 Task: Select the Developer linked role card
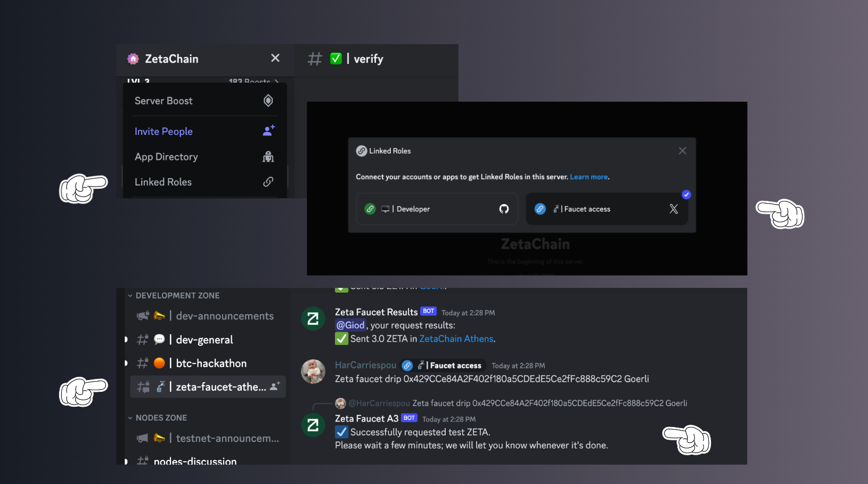(x=437, y=209)
